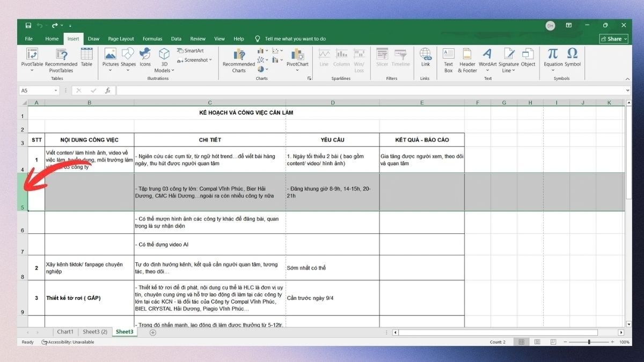The width and height of the screenshot is (644, 362).
Task: Insert a SmartArt graphic
Action: point(190,51)
